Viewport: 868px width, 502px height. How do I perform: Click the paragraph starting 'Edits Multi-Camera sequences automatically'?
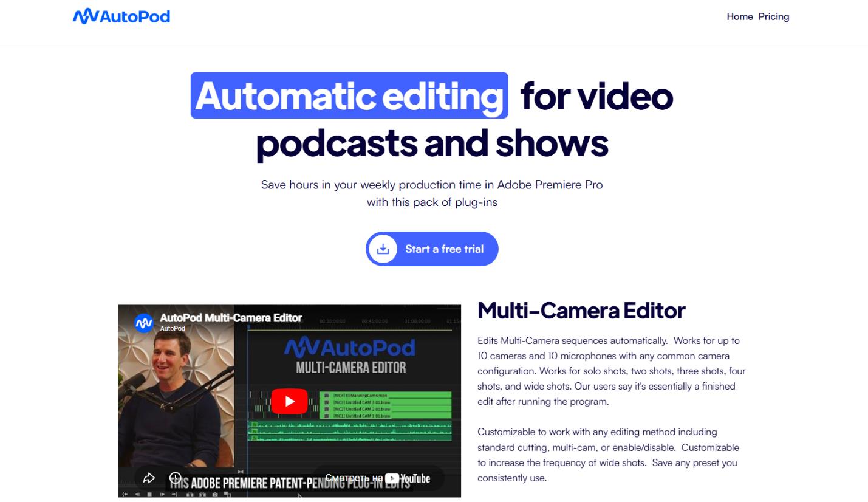tap(612, 371)
